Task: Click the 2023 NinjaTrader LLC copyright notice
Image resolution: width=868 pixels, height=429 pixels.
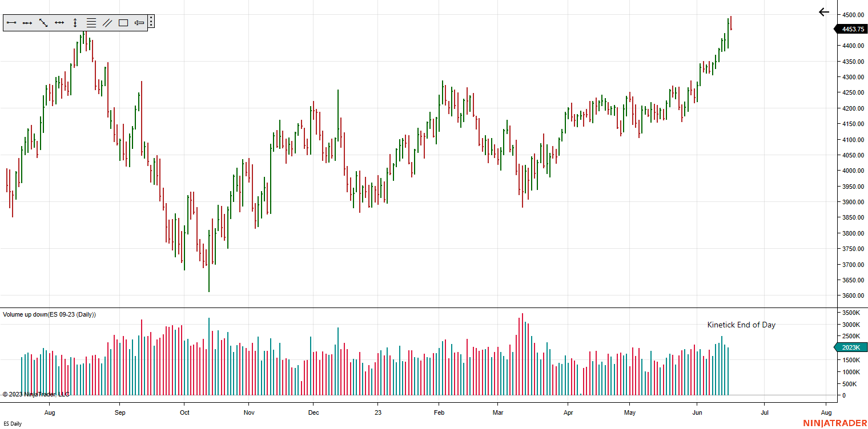Action: (x=36, y=394)
